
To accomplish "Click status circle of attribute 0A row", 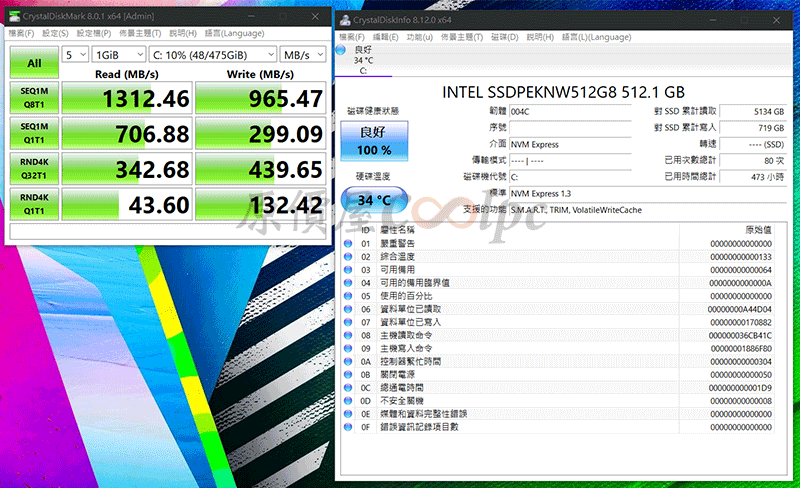I will 348,362.
